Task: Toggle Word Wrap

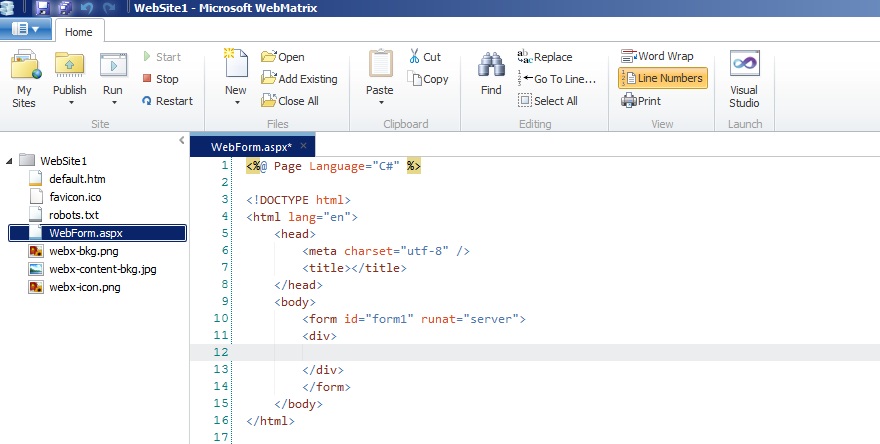Action: (x=657, y=56)
